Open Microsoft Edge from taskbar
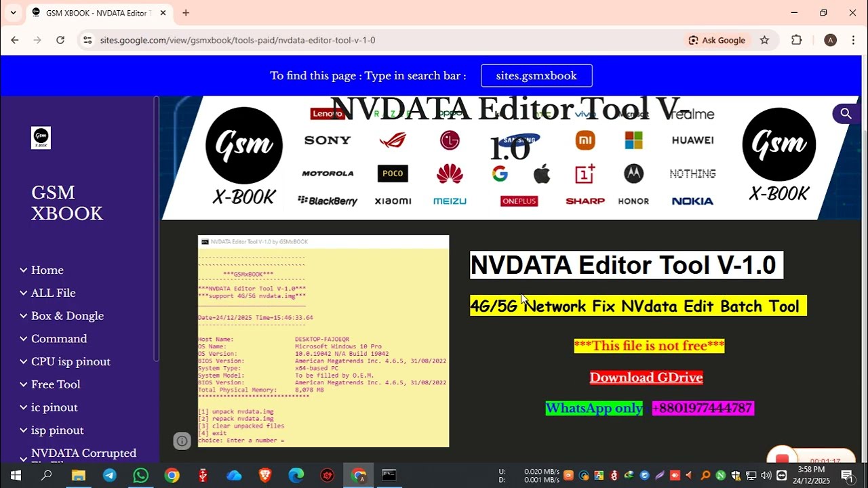 (296, 475)
